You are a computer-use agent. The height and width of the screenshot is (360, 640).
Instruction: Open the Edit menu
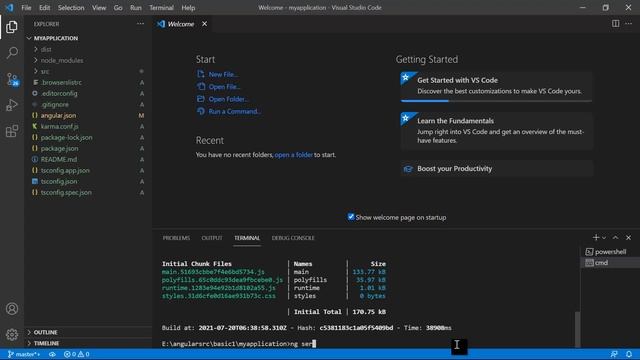(44, 8)
